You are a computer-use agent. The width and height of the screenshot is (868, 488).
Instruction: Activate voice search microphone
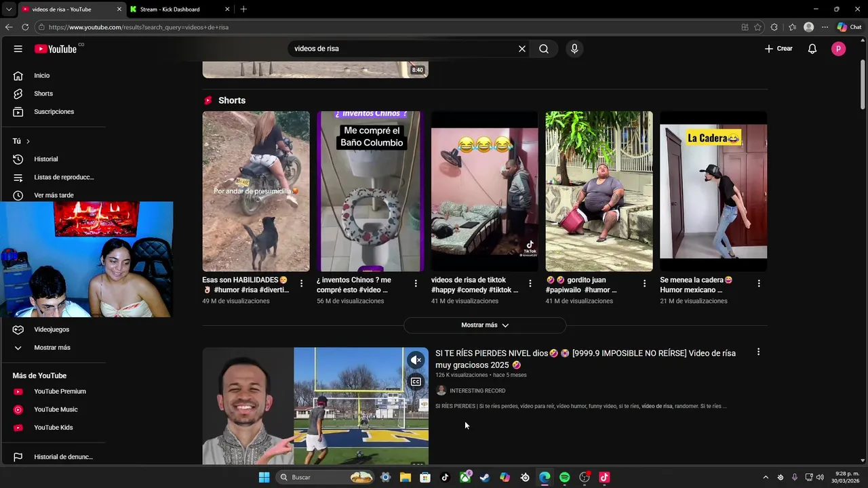574,49
